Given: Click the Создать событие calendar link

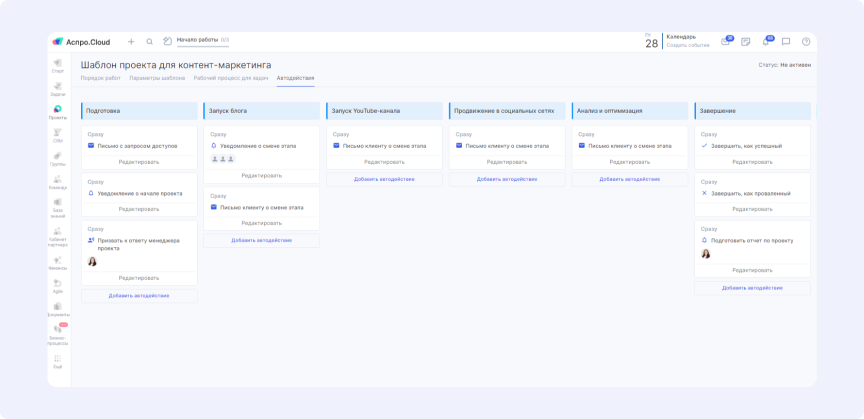Looking at the screenshot, I should 688,46.
